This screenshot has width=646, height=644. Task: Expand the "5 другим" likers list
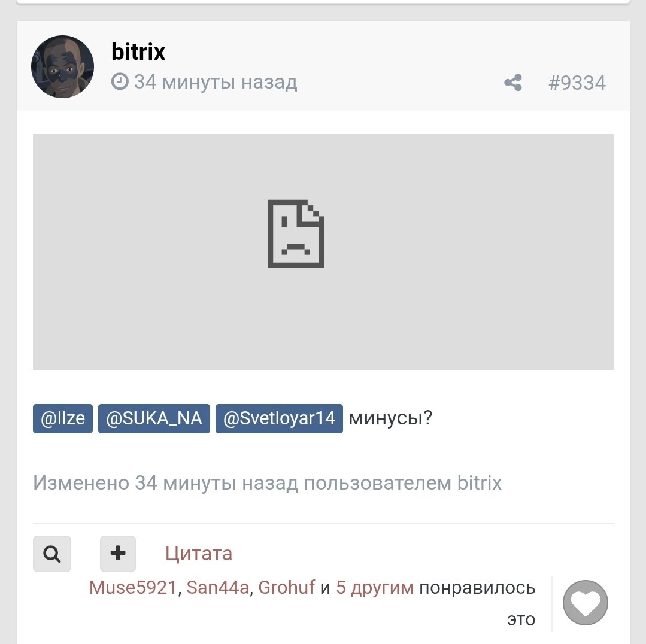click(x=375, y=588)
